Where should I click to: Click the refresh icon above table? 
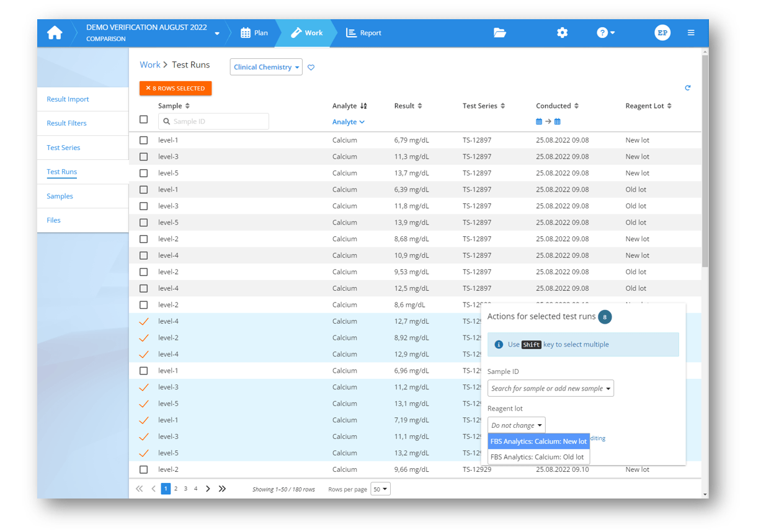coord(687,88)
